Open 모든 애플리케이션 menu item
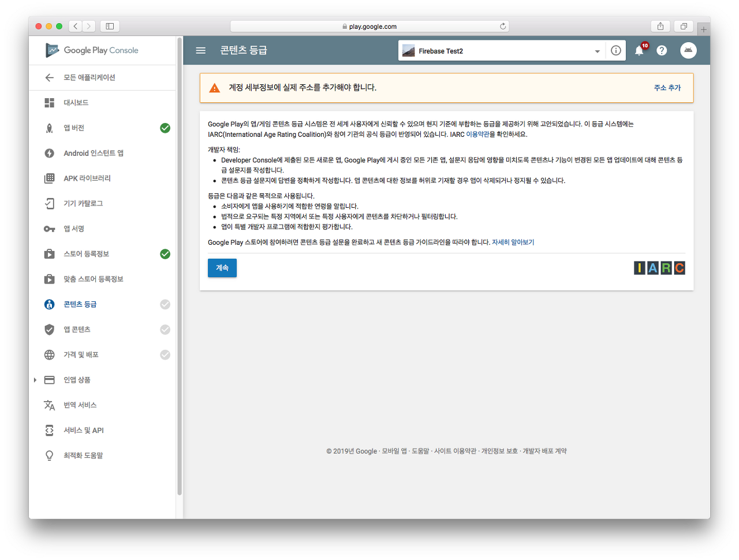739x560 pixels. click(89, 77)
